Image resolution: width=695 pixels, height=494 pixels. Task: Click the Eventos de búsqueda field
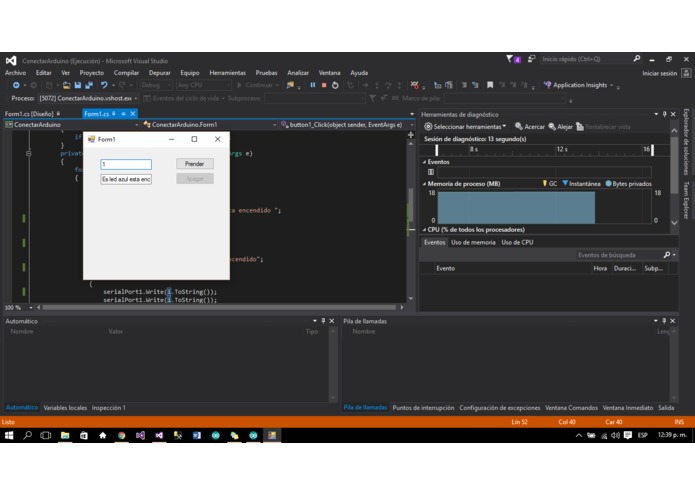(x=618, y=255)
